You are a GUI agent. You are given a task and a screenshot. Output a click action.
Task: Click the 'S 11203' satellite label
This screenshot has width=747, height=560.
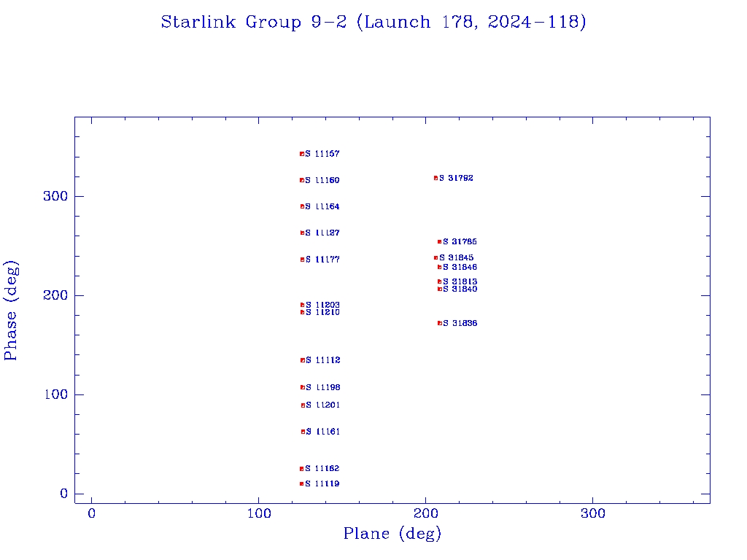pos(323,305)
